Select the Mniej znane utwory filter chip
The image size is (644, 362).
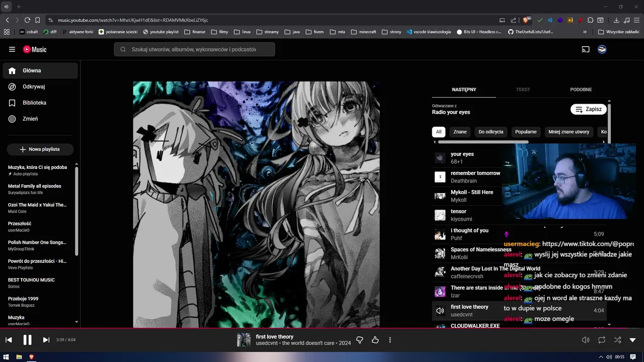[x=569, y=132]
